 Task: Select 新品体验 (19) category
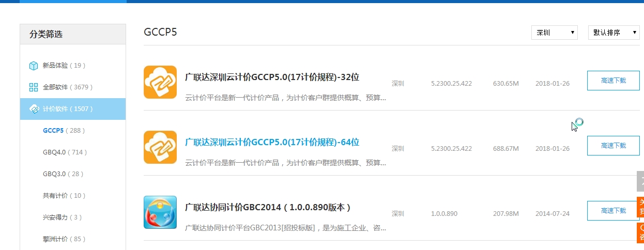[64, 66]
